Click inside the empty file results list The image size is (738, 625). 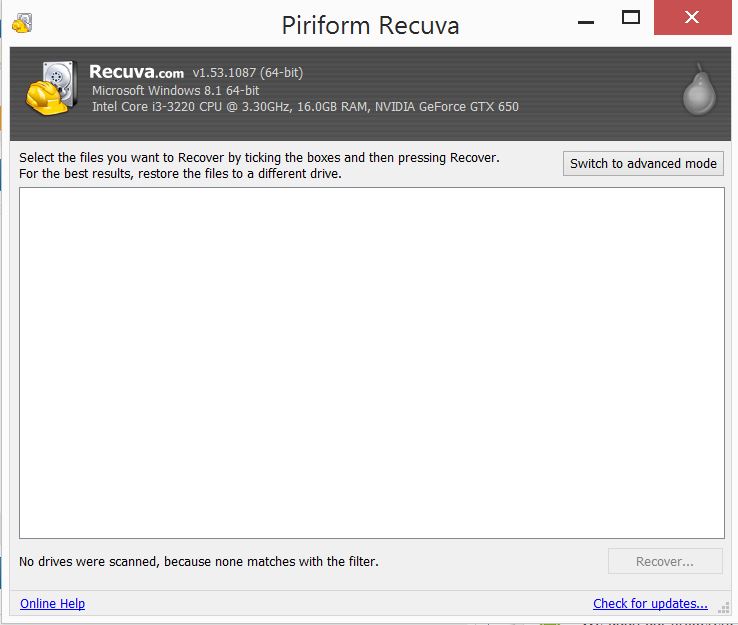click(371, 362)
